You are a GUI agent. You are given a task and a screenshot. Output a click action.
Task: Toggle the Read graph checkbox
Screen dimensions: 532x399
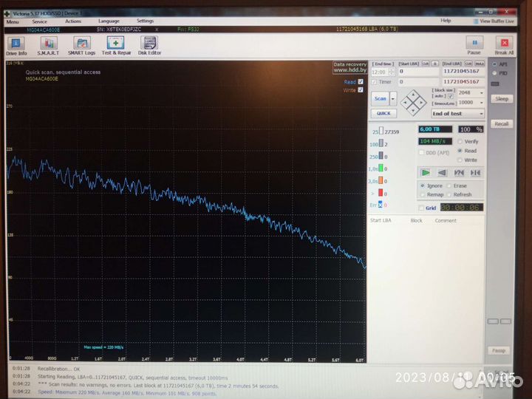point(361,82)
